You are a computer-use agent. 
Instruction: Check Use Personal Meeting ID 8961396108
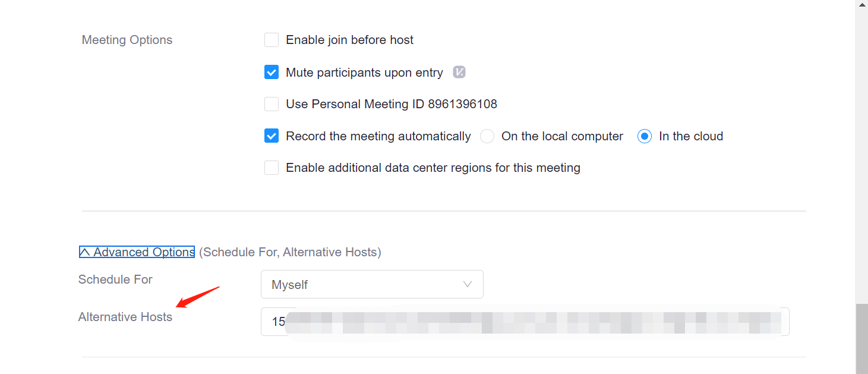pos(272,104)
